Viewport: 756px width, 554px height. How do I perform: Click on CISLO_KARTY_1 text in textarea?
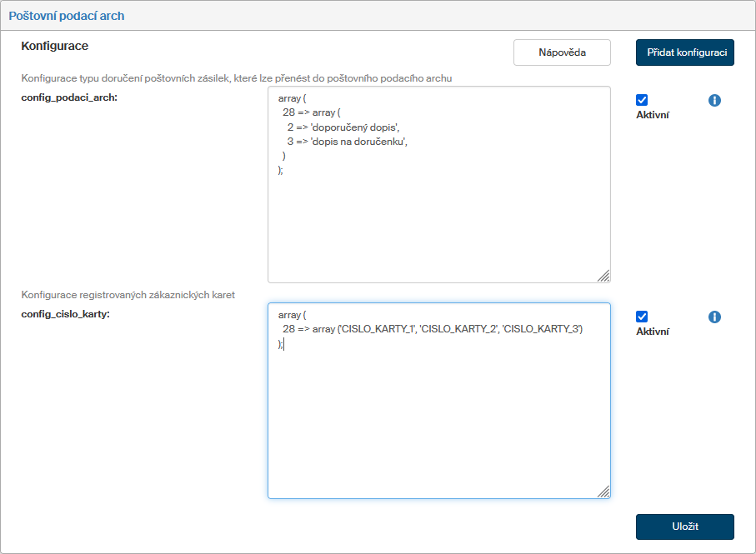(x=377, y=330)
